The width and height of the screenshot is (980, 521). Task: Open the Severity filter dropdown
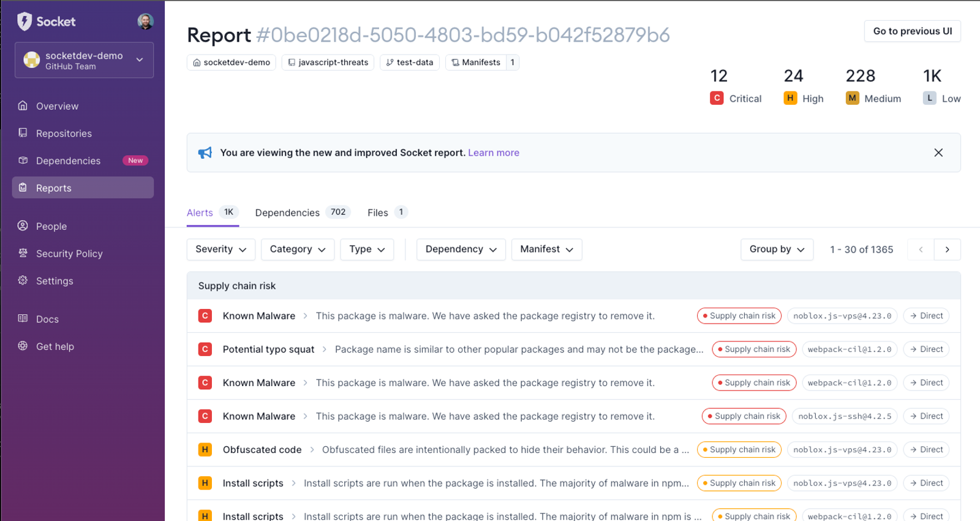221,249
